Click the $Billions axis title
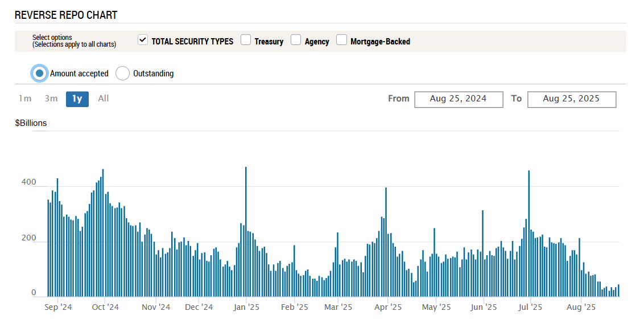Viewport: 644px width, 323px height. tap(31, 123)
